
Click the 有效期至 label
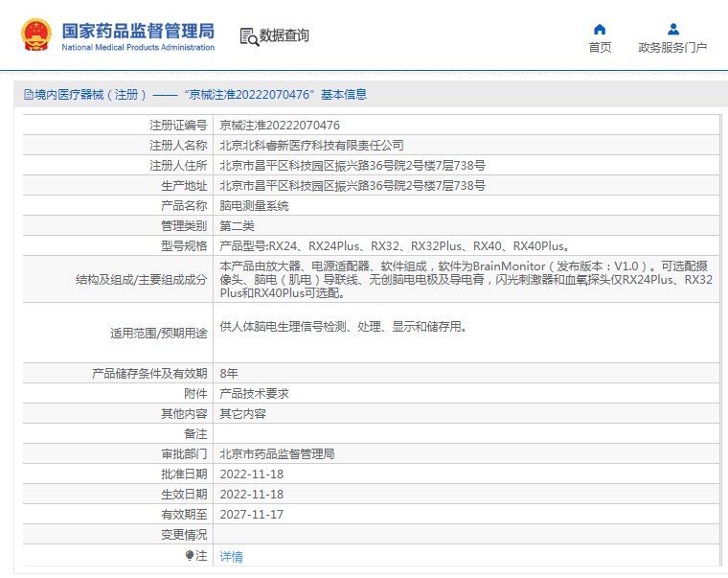(184, 515)
